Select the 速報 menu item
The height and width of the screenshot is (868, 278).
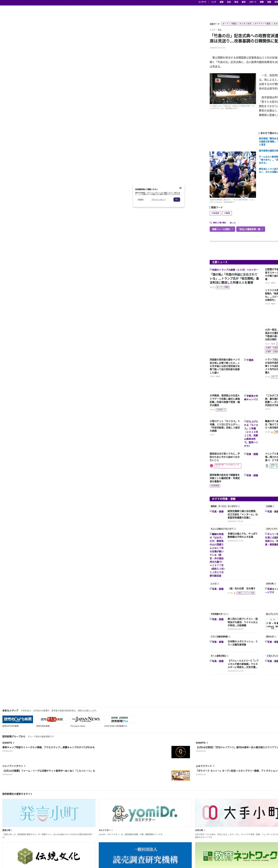221,2
